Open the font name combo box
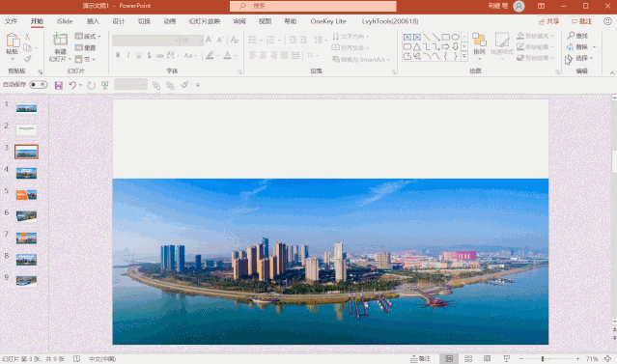Viewport: 617px width, 364px height. 146,41
